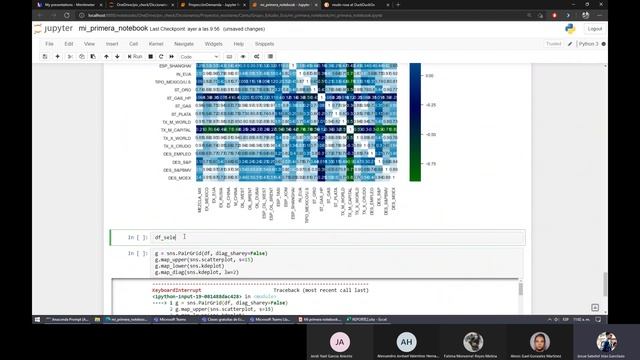Go back with the browser back arrow
This screenshot has width=640, height=360.
click(x=40, y=16)
